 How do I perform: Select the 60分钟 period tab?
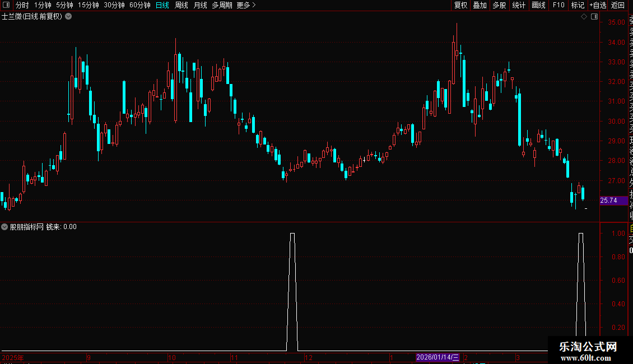point(139,5)
